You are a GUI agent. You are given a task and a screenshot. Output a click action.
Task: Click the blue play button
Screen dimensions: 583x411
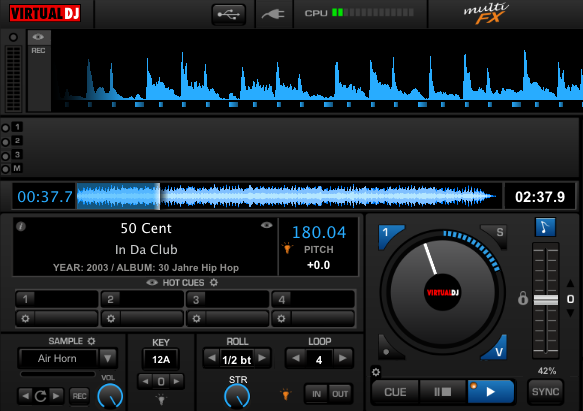[491, 392]
